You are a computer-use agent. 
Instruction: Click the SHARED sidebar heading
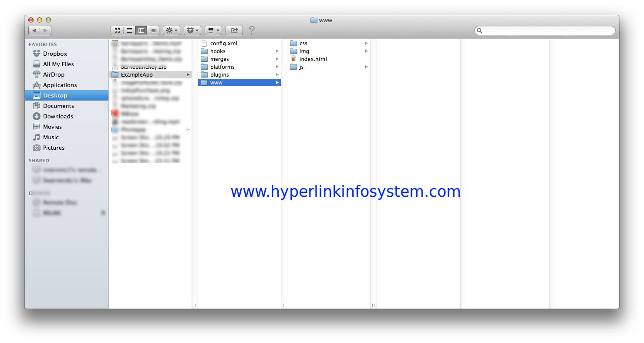point(39,161)
